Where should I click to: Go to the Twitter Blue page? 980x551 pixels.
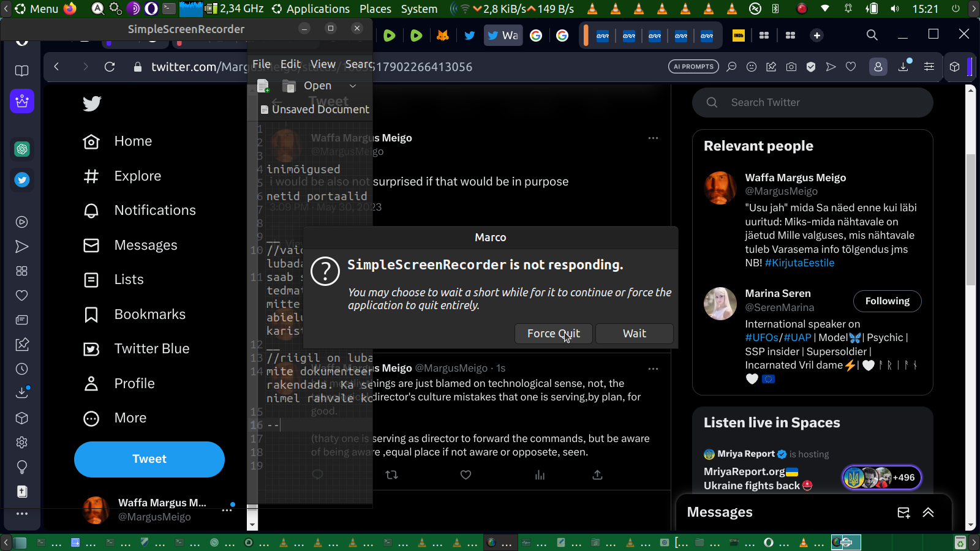click(x=137, y=349)
